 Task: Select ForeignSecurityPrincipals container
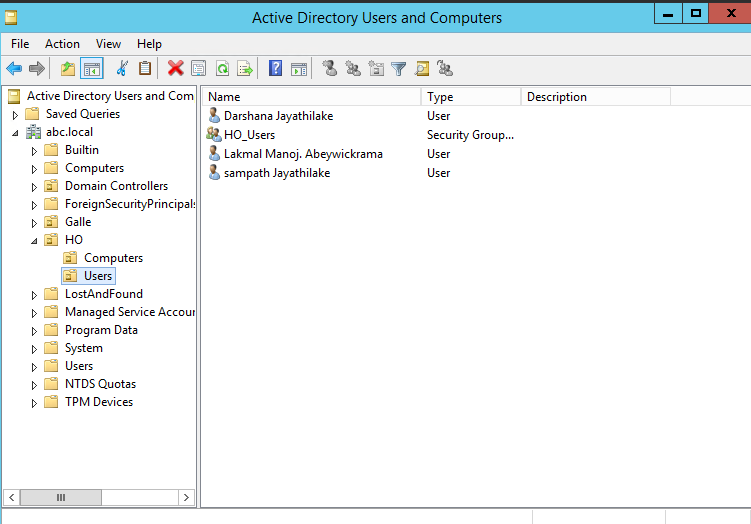click(x=130, y=204)
